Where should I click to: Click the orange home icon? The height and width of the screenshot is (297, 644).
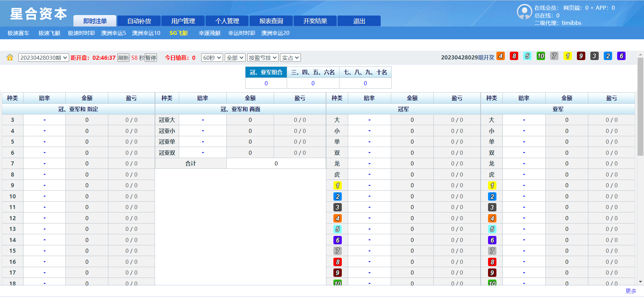tap(10, 57)
